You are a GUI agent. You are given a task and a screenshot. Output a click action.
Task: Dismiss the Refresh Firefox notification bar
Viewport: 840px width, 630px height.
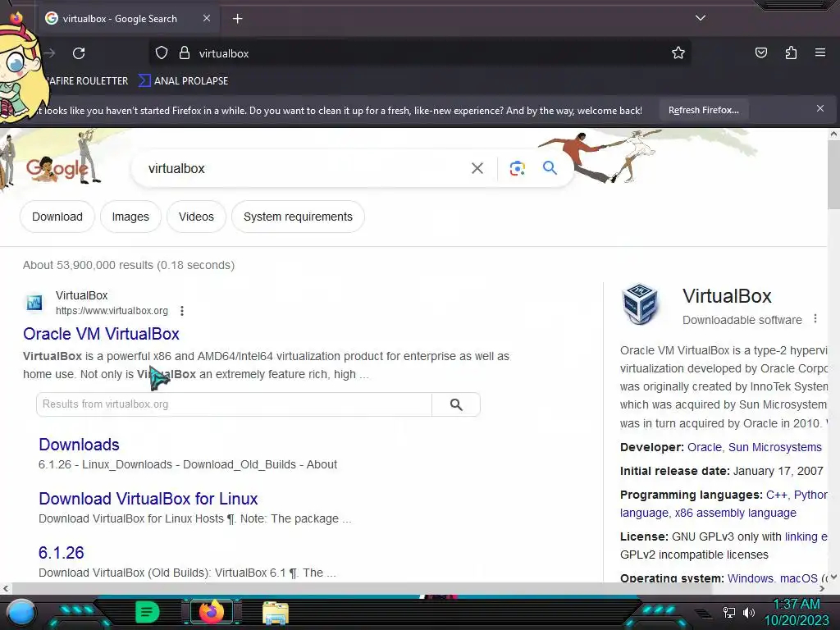(819, 109)
